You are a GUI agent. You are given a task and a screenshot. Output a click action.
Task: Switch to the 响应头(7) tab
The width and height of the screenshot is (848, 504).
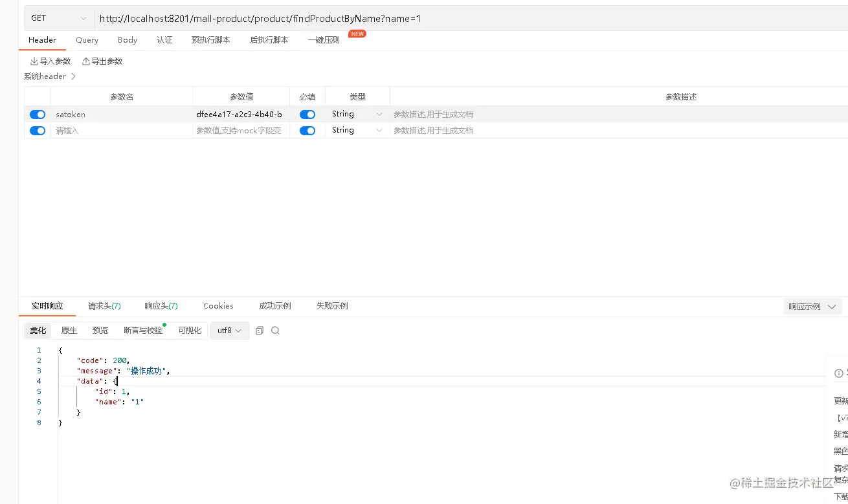pyautogui.click(x=161, y=306)
